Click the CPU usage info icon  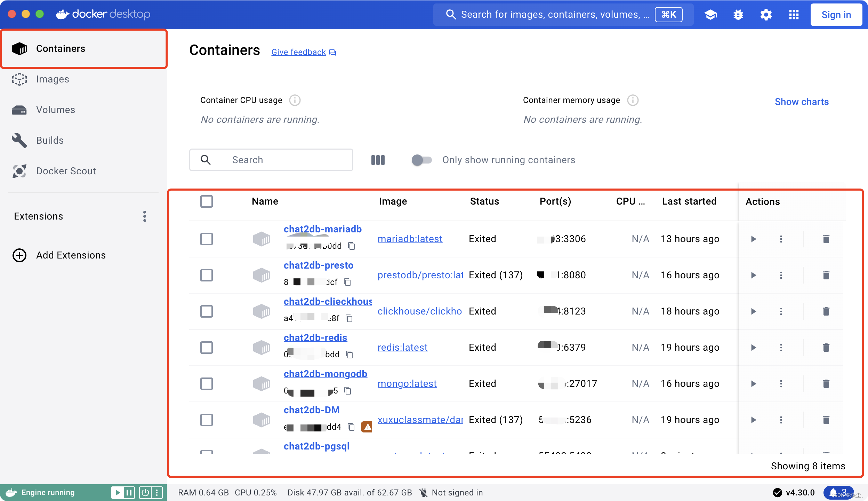point(295,100)
